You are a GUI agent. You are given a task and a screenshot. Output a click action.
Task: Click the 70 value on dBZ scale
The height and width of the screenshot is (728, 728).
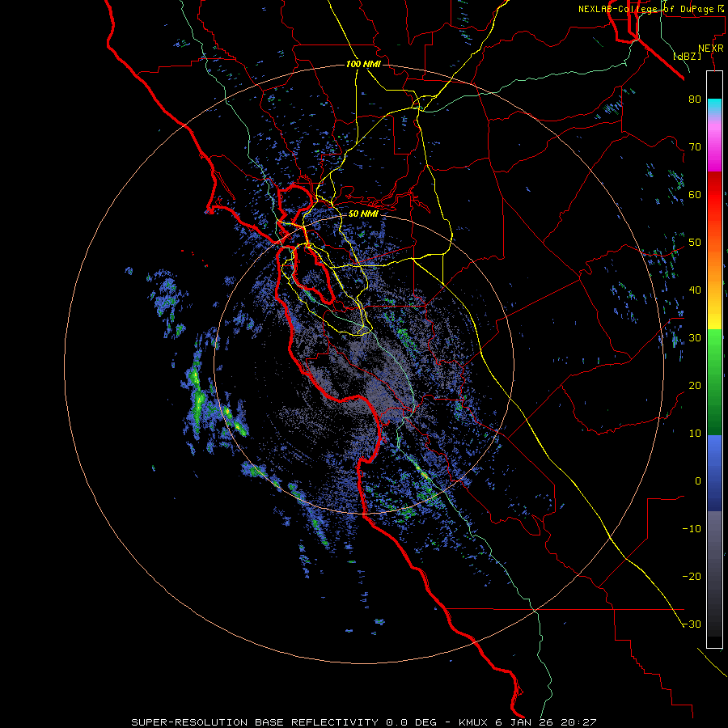tap(695, 147)
